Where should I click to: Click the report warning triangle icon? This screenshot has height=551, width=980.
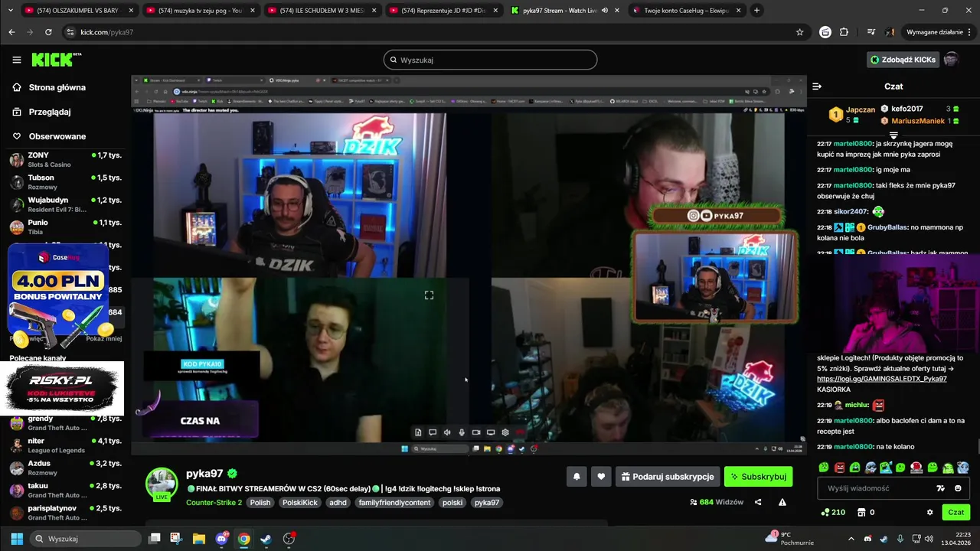coord(782,502)
